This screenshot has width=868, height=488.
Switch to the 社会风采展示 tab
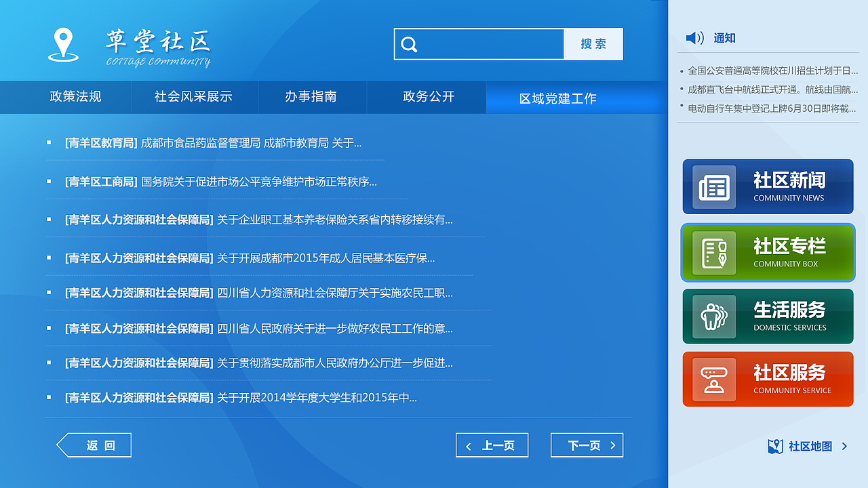tap(195, 97)
